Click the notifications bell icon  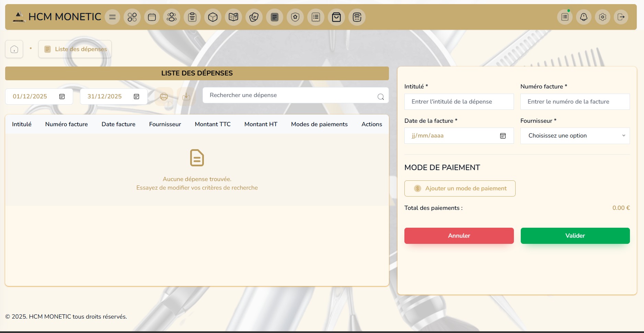[x=584, y=17]
